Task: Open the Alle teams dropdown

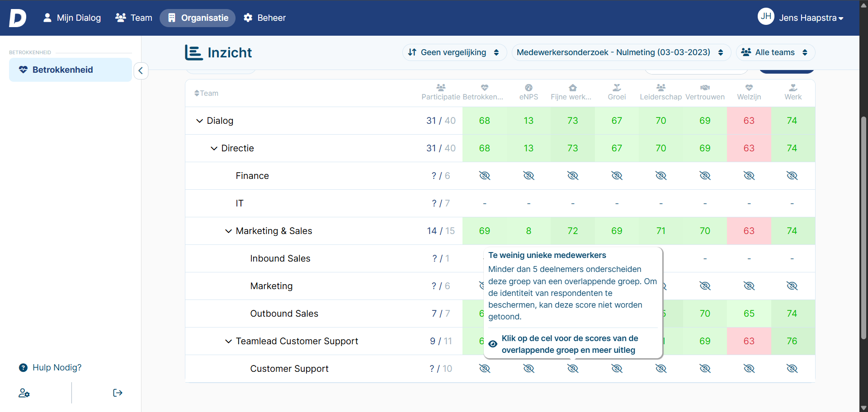Action: coord(775,52)
